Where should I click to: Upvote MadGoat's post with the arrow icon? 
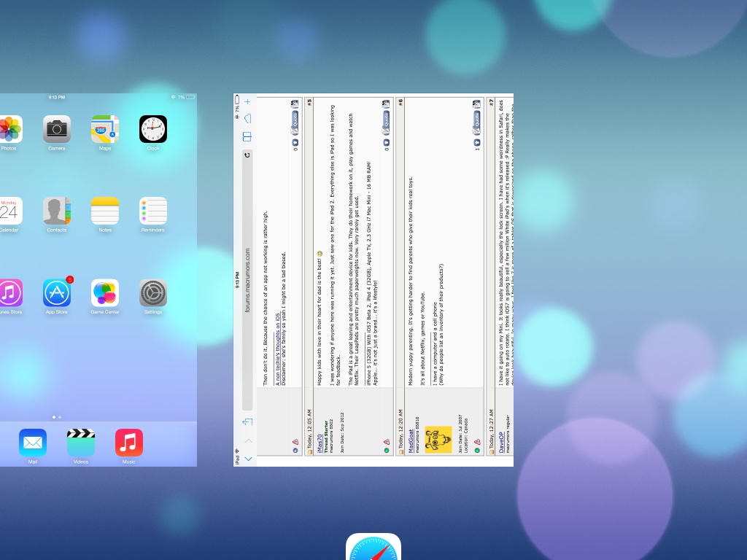click(x=477, y=142)
